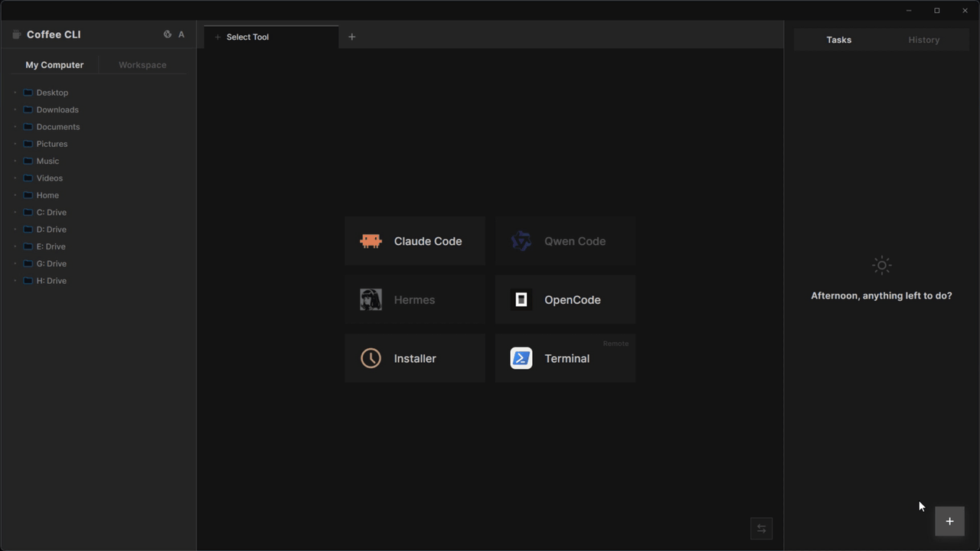Screen dimensions: 980x551
Task: Click the Music folder icon
Action: point(28,161)
